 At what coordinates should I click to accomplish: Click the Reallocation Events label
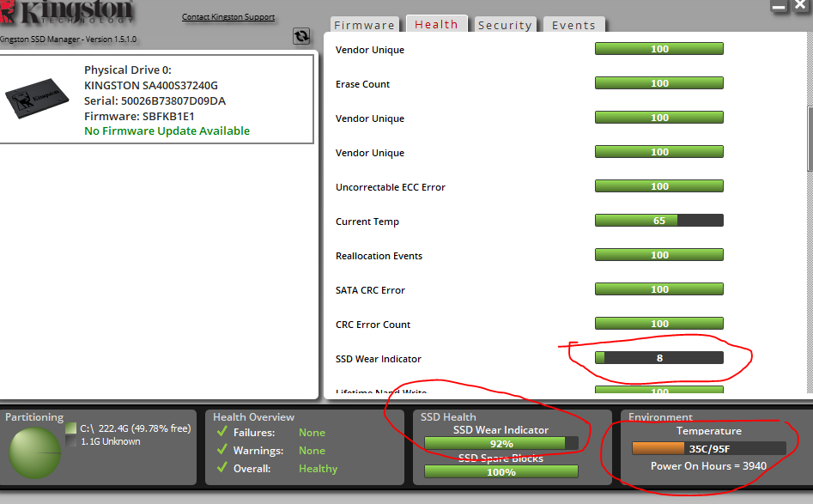pos(379,256)
